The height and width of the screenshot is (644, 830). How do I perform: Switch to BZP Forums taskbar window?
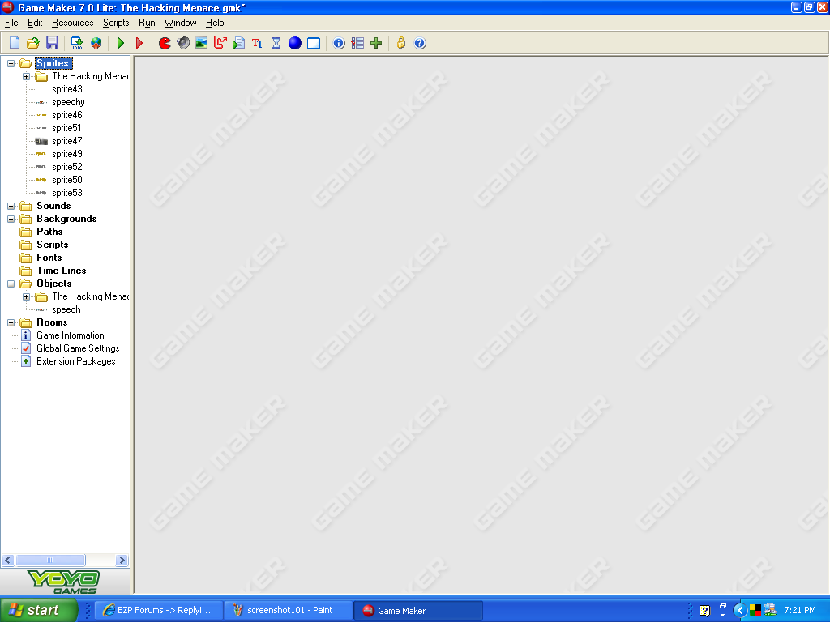click(158, 611)
